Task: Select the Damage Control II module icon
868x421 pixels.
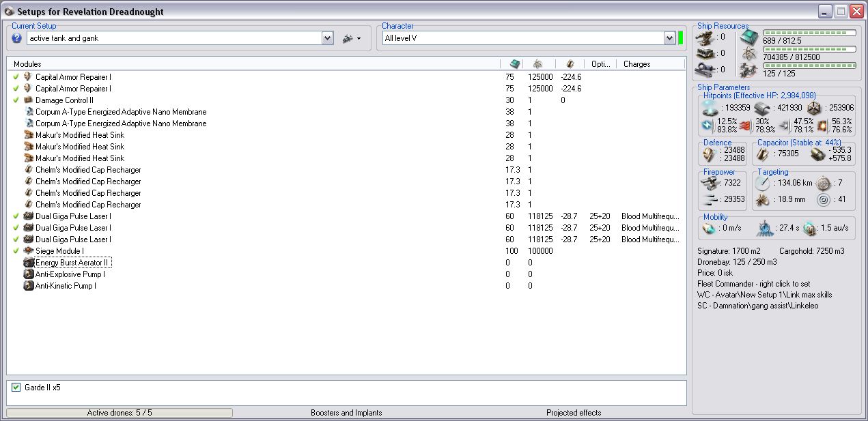Action: click(x=28, y=100)
